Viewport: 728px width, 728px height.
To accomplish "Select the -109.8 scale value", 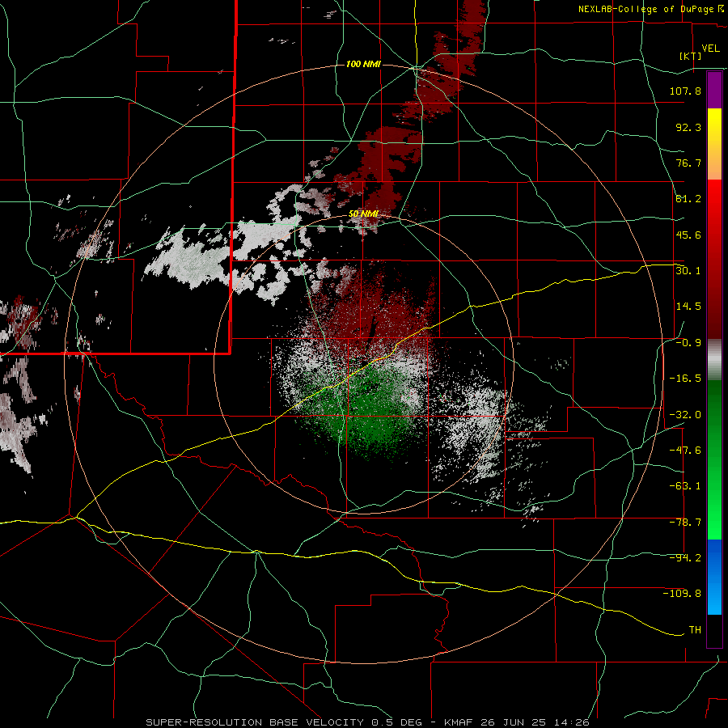I will pyautogui.click(x=682, y=594).
